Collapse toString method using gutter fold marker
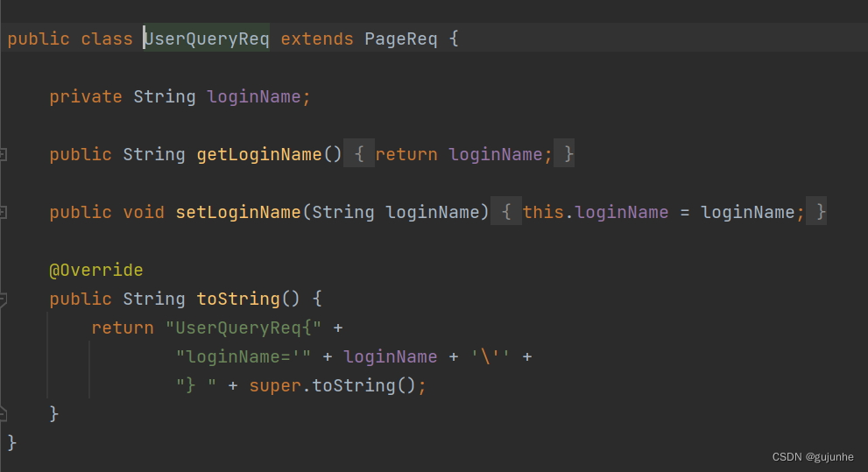 point(3,299)
